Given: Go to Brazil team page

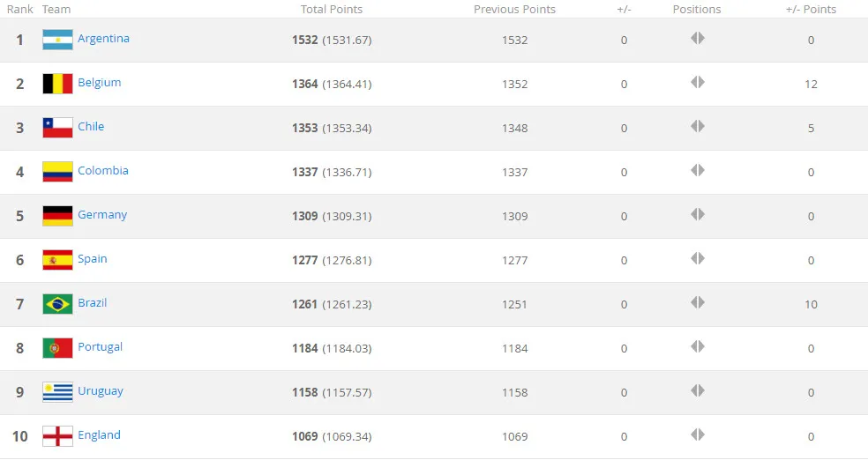Looking at the screenshot, I should (x=92, y=303).
